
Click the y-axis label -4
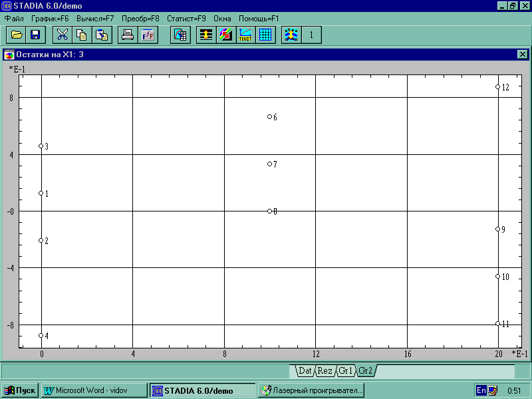pos(11,268)
